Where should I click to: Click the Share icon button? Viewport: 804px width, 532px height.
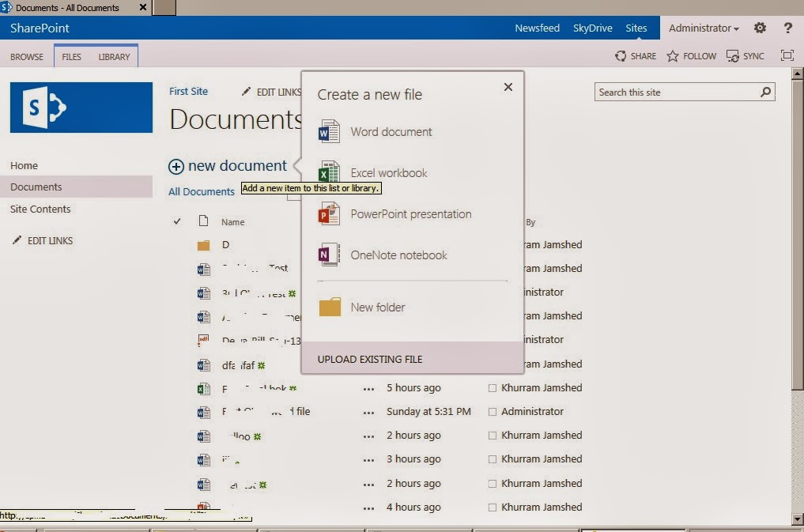pyautogui.click(x=621, y=56)
